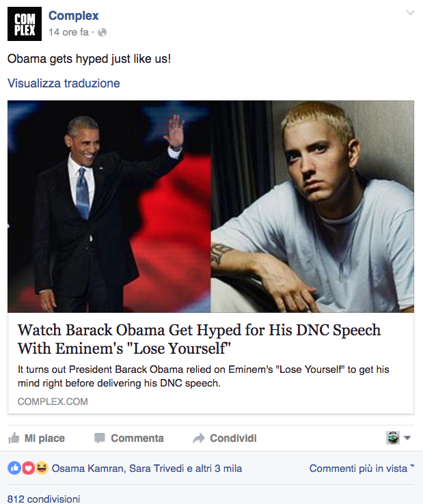Viewport: 423px width, 504px height.
Task: Click the thumbs-up Mi piace icon
Action: (x=14, y=438)
